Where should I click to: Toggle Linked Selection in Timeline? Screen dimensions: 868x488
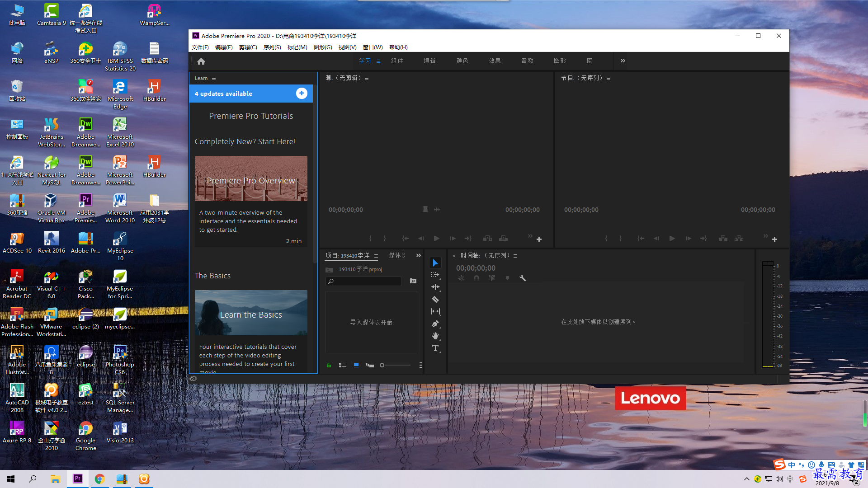pos(492,278)
